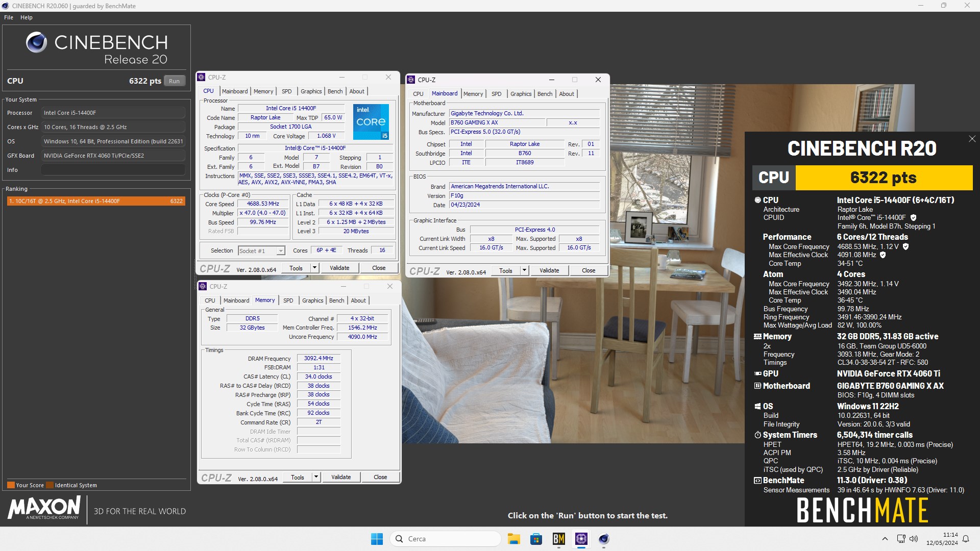Switch to Bench tab in CPU window
This screenshot has width=980, height=551.
click(335, 91)
